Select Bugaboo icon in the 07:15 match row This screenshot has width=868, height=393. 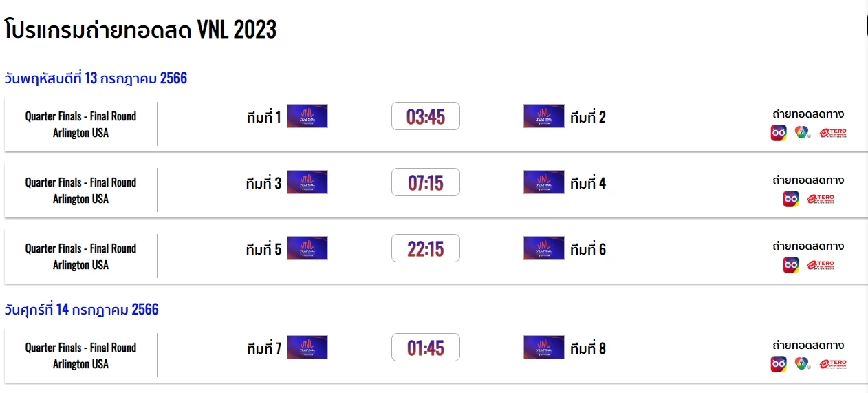pyautogui.click(x=791, y=199)
